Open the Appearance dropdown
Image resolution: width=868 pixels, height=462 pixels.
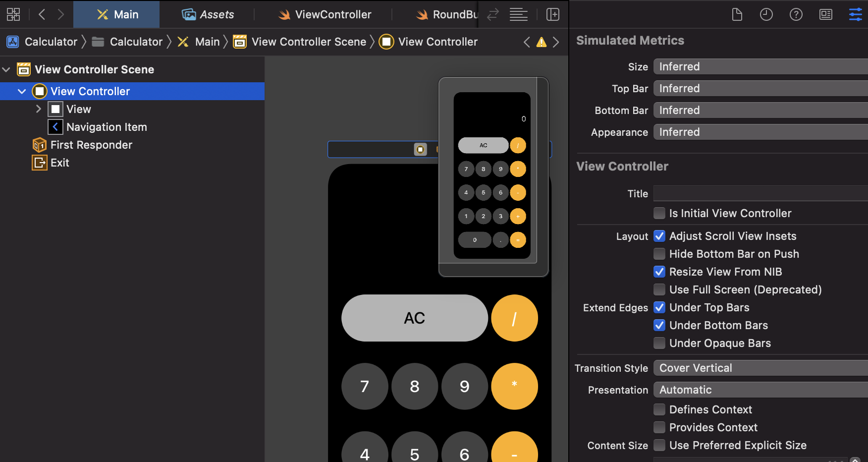click(x=760, y=132)
